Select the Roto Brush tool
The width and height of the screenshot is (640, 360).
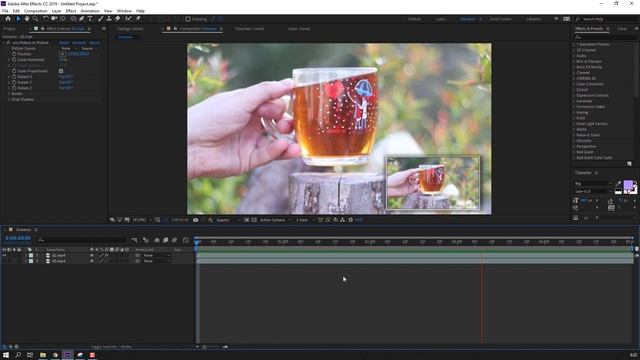pos(129,19)
